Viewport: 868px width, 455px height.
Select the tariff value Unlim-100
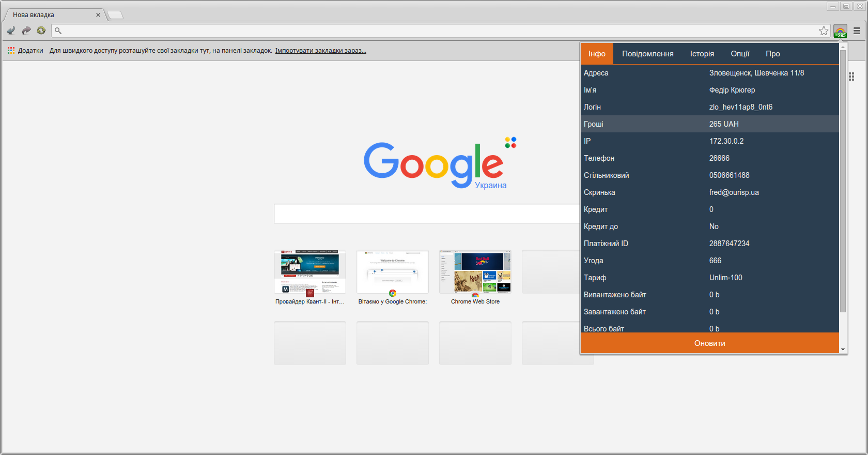coord(725,278)
